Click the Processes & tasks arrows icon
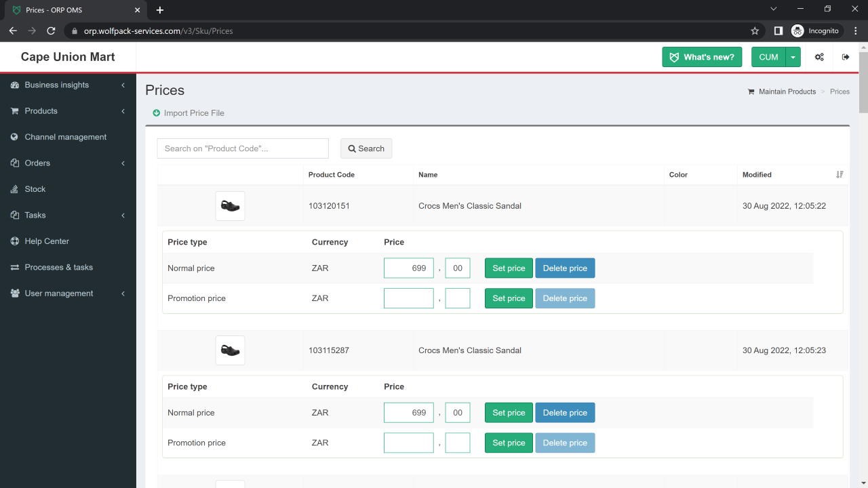868x488 pixels. (x=15, y=268)
